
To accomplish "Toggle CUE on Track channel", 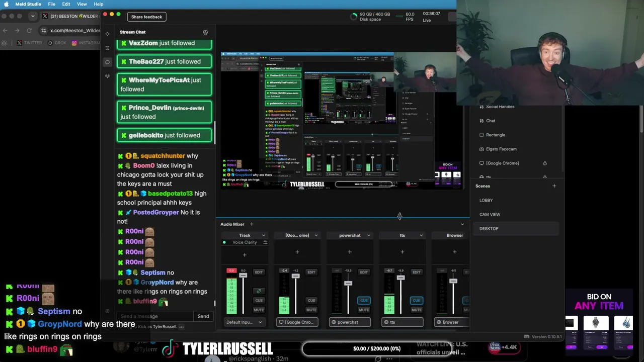I will point(259,301).
